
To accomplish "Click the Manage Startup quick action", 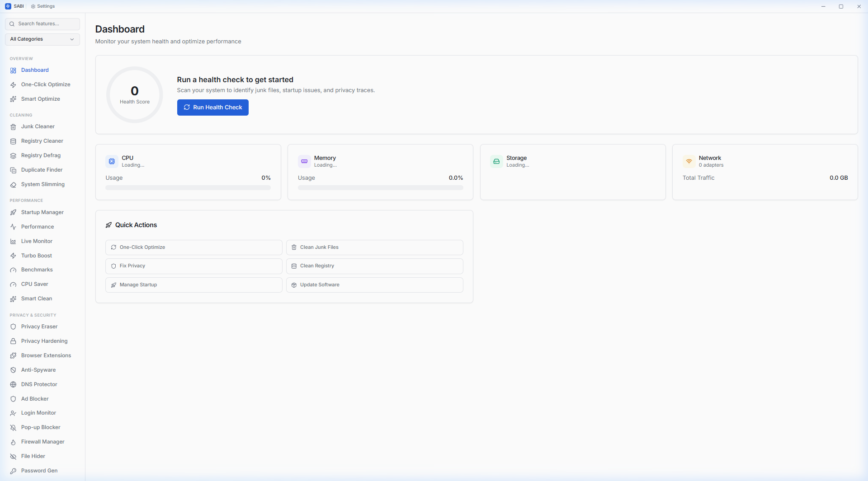I will click(x=193, y=285).
